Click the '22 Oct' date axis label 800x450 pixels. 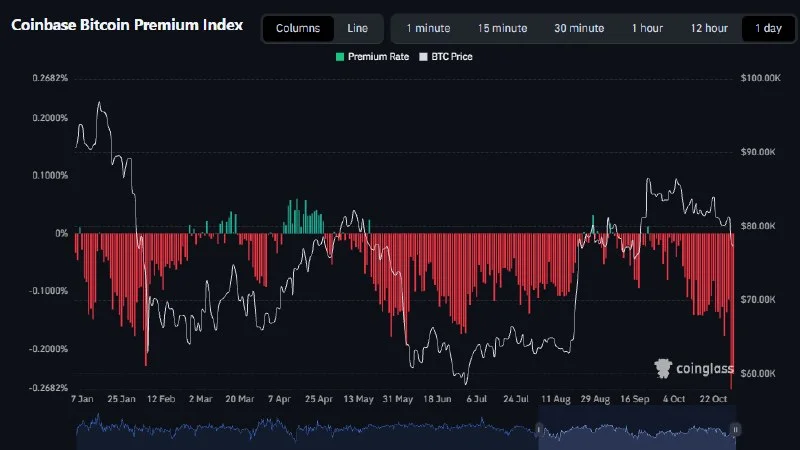[x=713, y=398]
